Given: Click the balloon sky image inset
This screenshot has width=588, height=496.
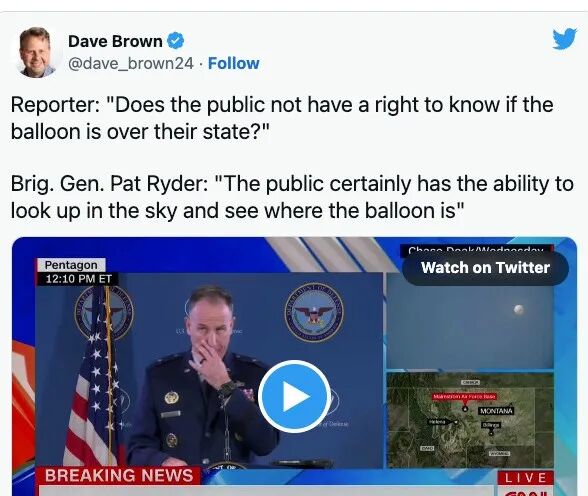Looking at the screenshot, I should [470, 322].
